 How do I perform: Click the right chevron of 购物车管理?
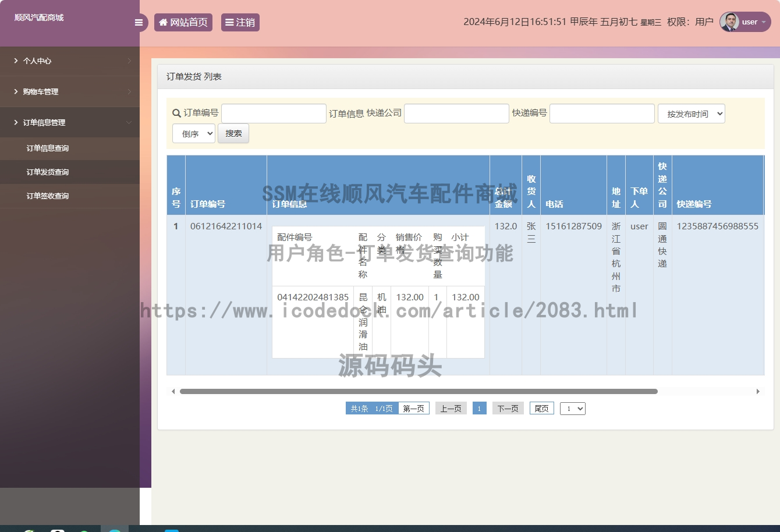click(x=129, y=91)
